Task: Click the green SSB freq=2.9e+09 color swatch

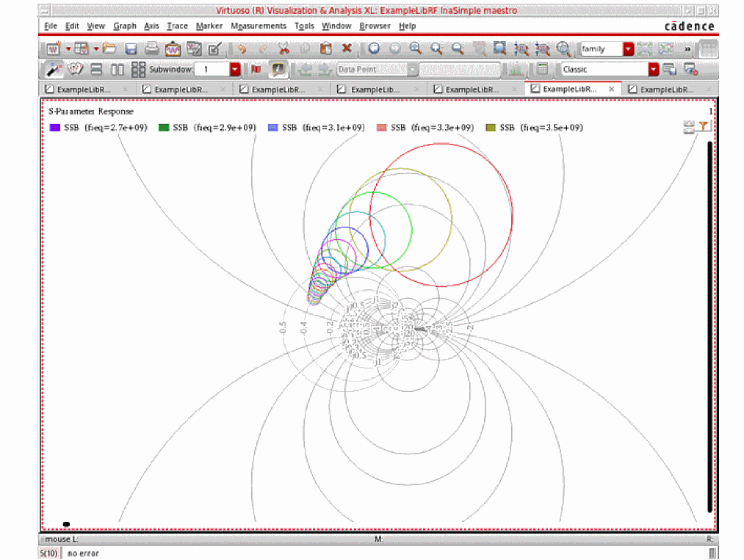Action: tap(164, 128)
